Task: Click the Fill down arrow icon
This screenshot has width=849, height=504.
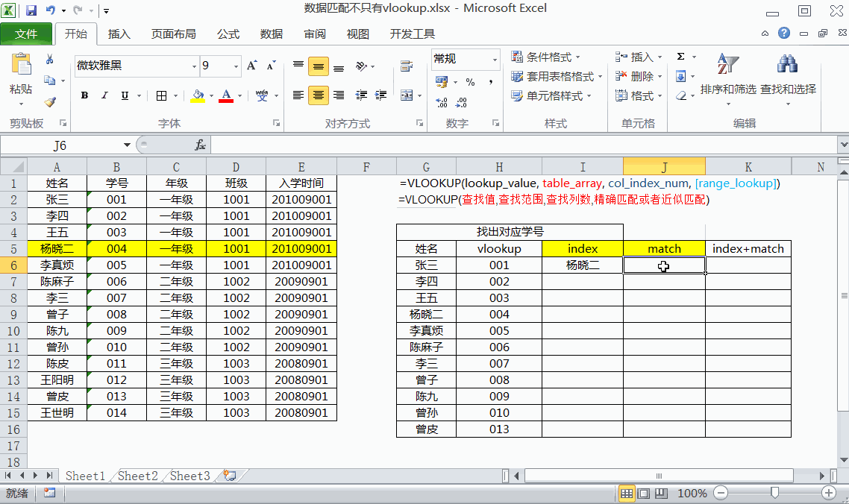Action: [x=681, y=76]
